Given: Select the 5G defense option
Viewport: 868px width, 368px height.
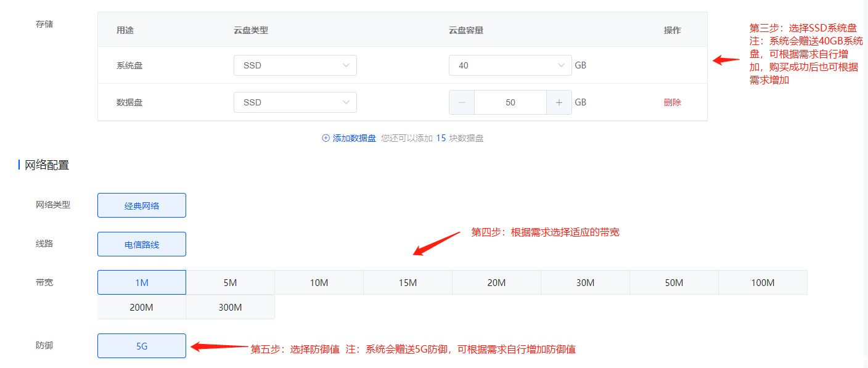Looking at the screenshot, I should (x=141, y=345).
